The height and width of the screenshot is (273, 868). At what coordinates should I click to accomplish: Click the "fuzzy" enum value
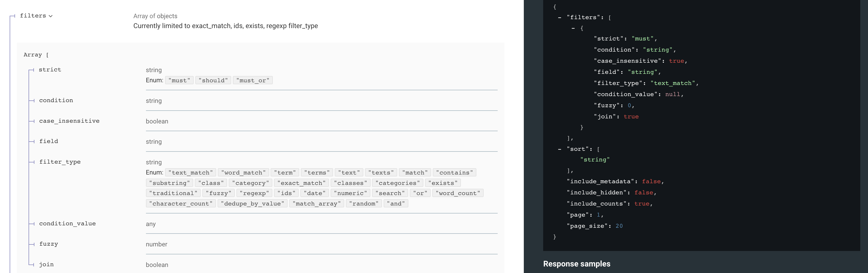pyautogui.click(x=219, y=193)
